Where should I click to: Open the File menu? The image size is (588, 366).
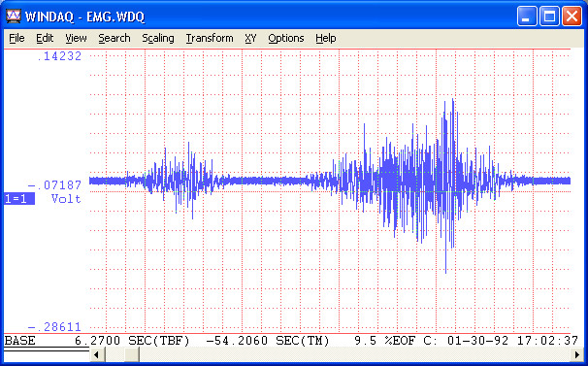point(16,38)
